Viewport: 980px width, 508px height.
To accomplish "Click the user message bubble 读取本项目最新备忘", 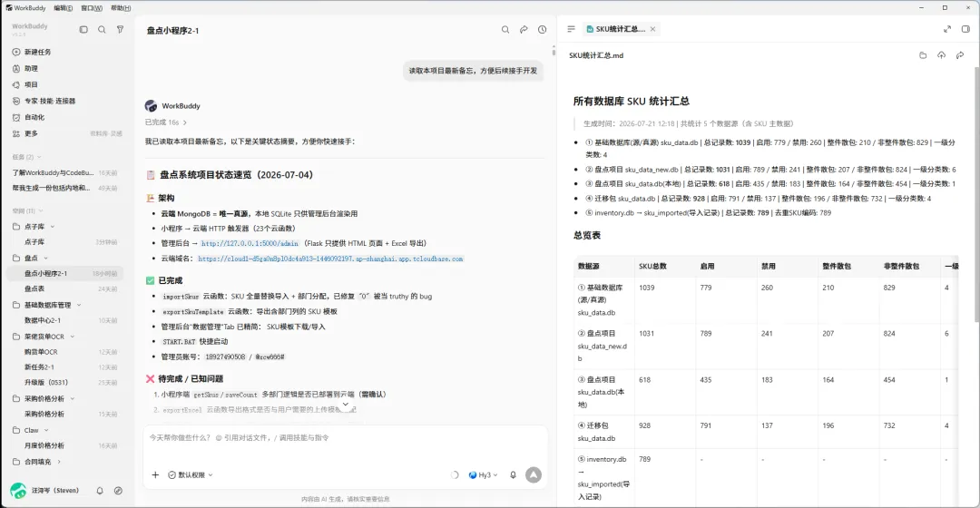I will 473,71.
